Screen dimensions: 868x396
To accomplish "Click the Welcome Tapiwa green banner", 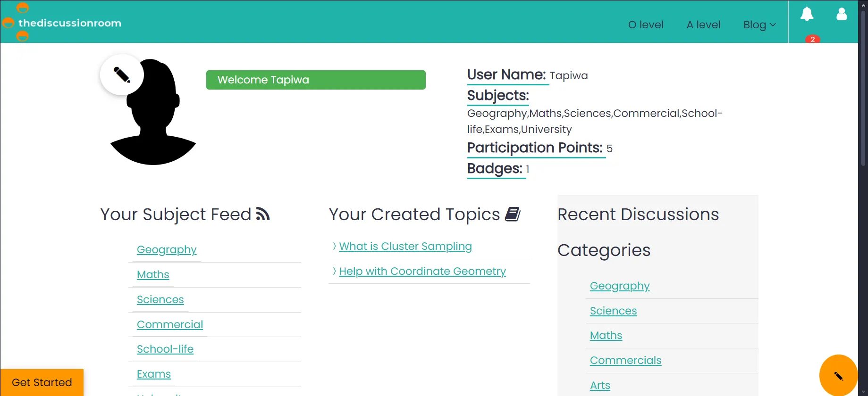I will coord(315,80).
